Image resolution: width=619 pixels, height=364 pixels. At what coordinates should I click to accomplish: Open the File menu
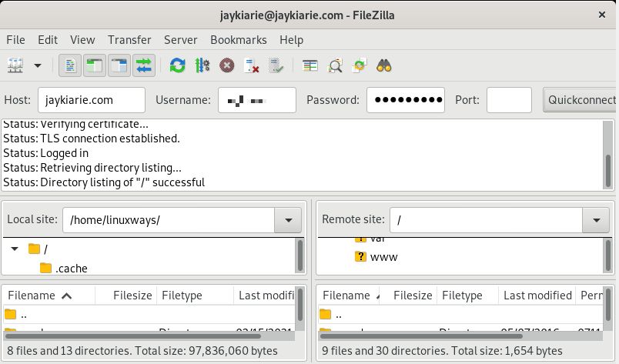click(16, 40)
